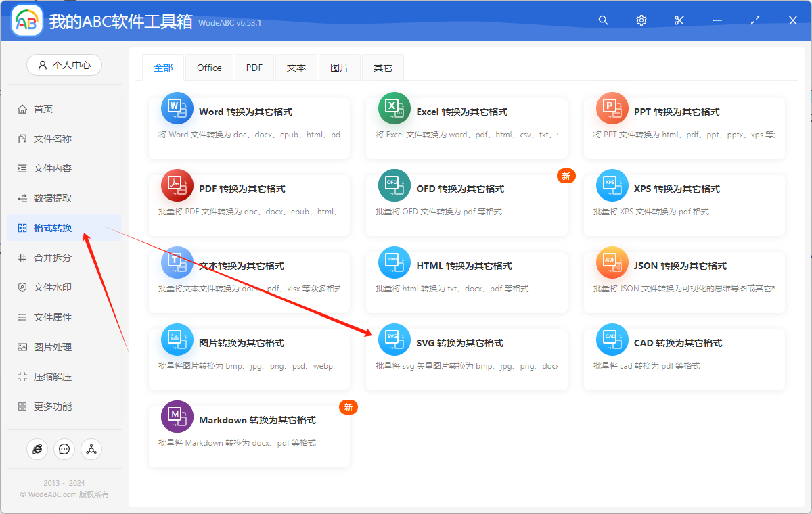
Task: Click the purple Markdown conversion icon
Action: click(177, 417)
